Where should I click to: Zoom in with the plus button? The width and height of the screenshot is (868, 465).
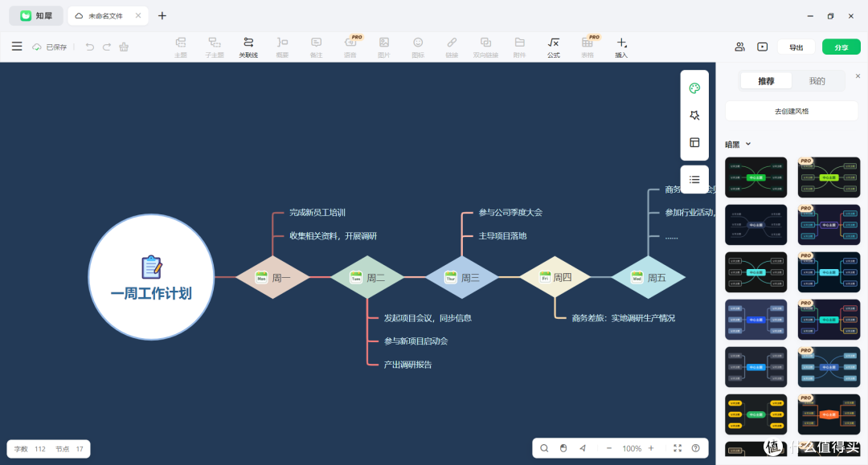click(x=651, y=448)
